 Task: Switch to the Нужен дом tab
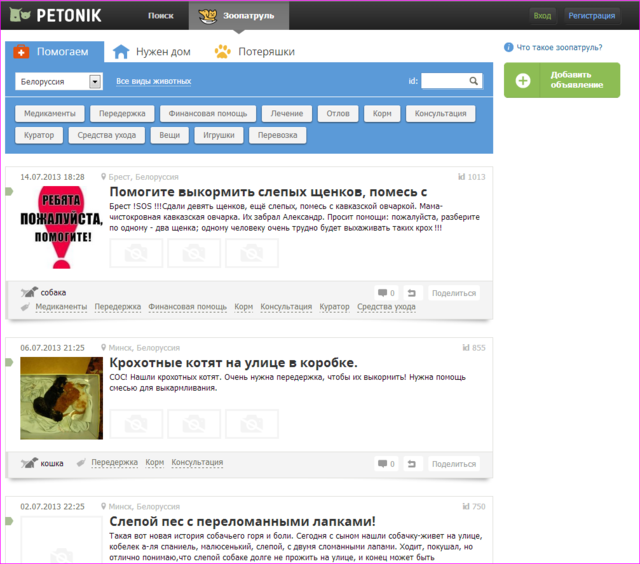pos(150,52)
